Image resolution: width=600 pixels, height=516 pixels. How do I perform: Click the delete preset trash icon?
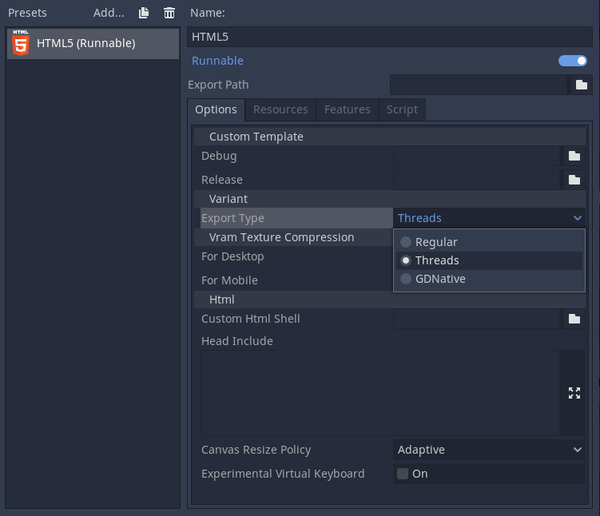tap(169, 13)
